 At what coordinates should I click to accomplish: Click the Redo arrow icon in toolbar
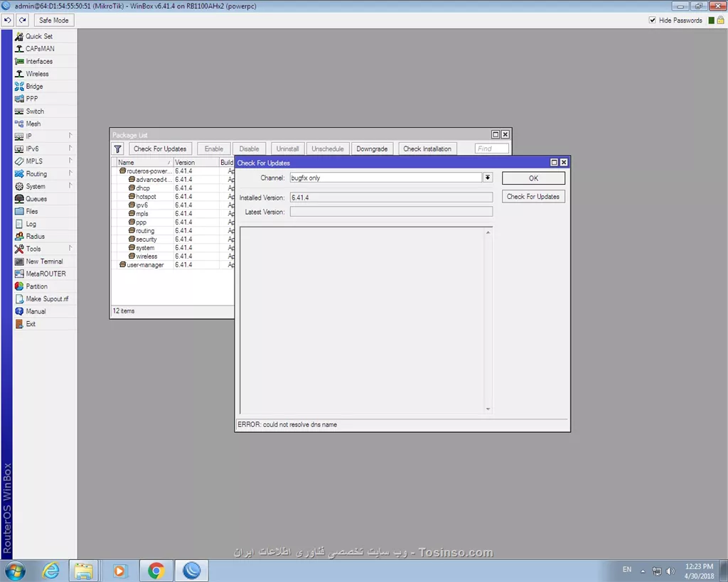coord(22,20)
